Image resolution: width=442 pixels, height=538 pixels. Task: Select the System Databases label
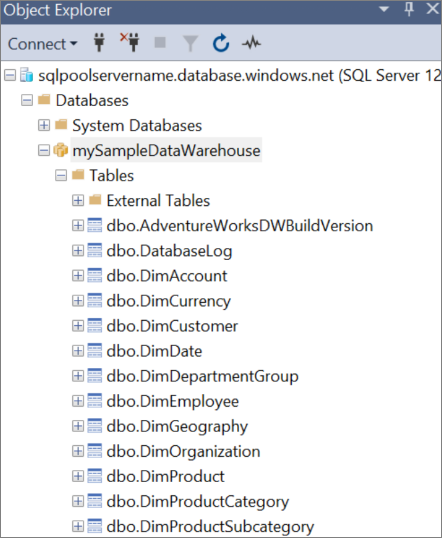pyautogui.click(x=137, y=126)
